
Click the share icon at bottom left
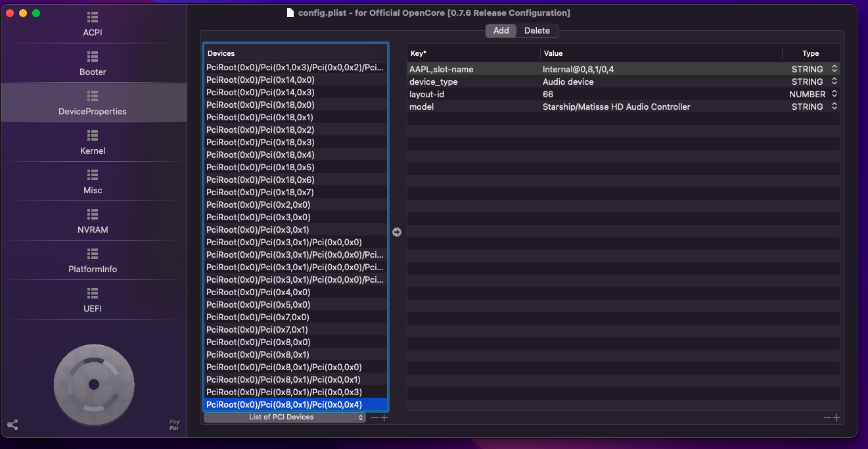coord(12,425)
